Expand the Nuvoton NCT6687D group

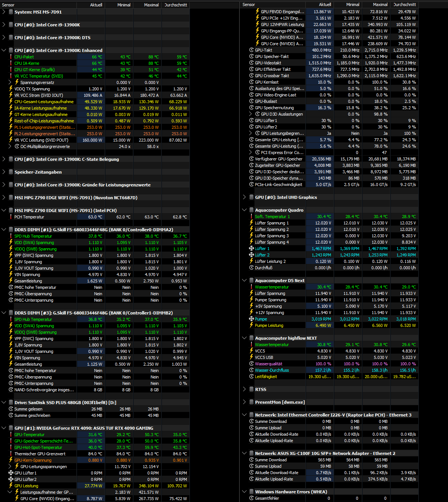[x=4, y=198]
